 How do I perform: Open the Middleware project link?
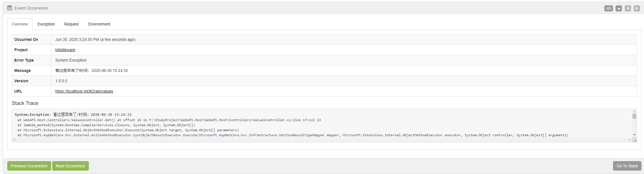65,50
